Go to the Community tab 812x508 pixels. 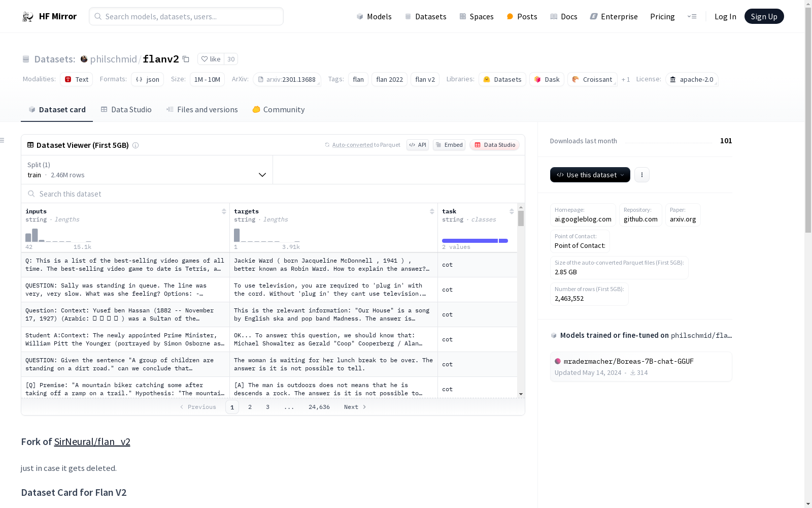(x=279, y=110)
